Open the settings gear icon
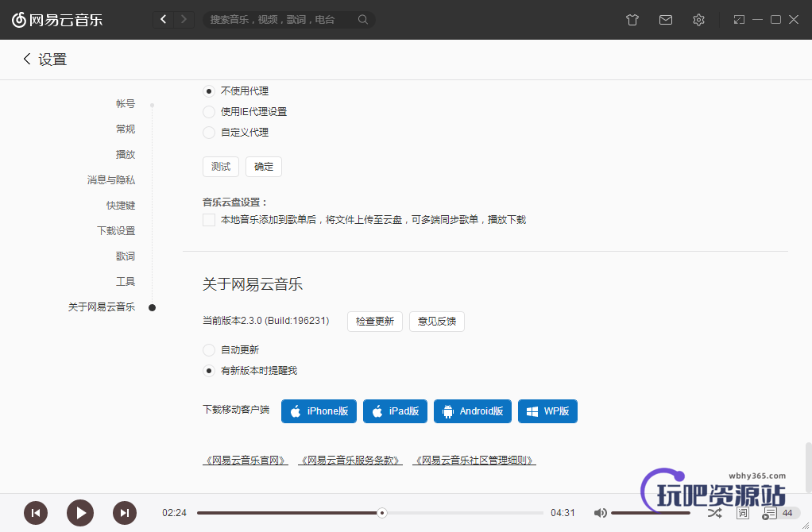This screenshot has height=532, width=812. [698, 20]
